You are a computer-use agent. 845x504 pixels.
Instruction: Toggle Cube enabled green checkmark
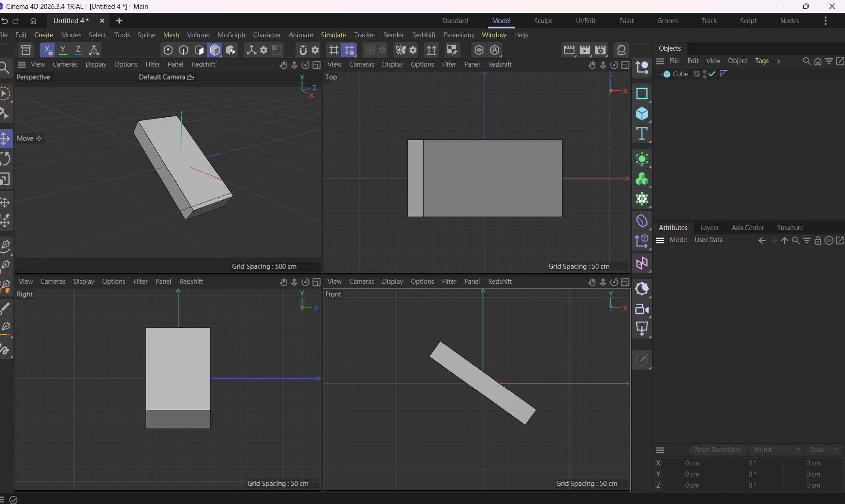click(x=712, y=74)
